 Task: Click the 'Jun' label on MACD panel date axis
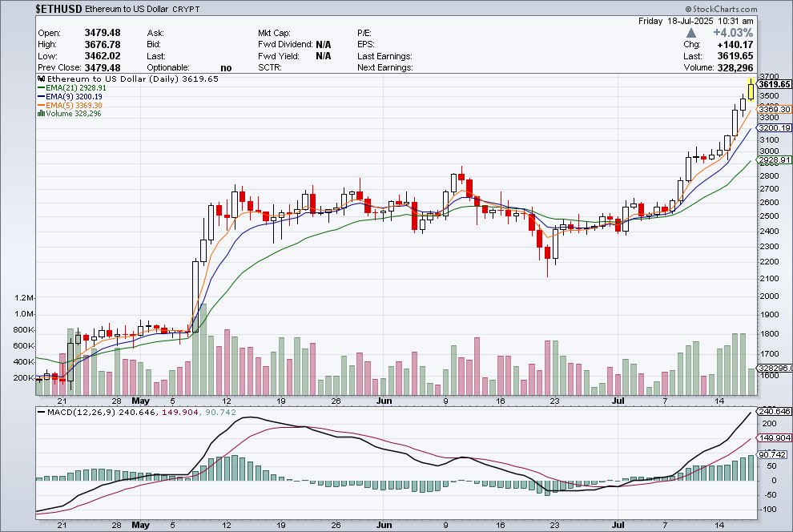(384, 525)
